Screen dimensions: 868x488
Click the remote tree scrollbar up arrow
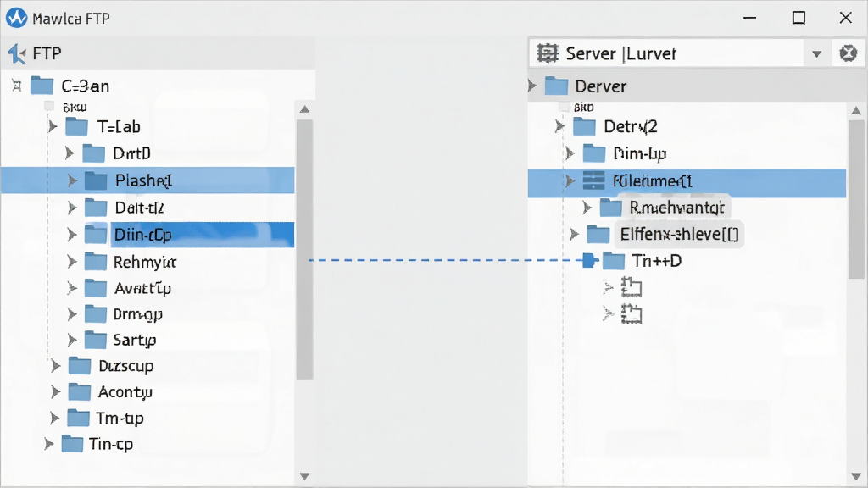click(x=856, y=110)
